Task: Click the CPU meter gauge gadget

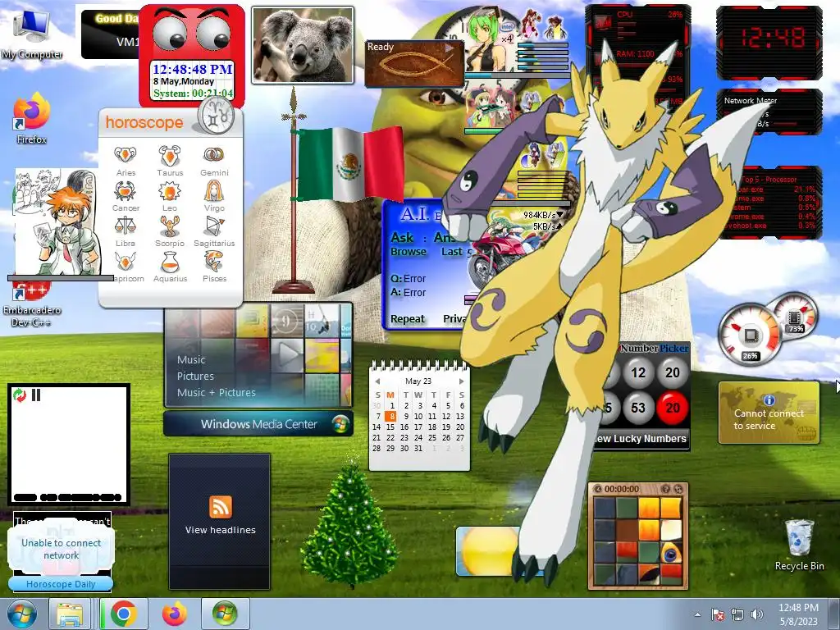Action: coord(750,334)
